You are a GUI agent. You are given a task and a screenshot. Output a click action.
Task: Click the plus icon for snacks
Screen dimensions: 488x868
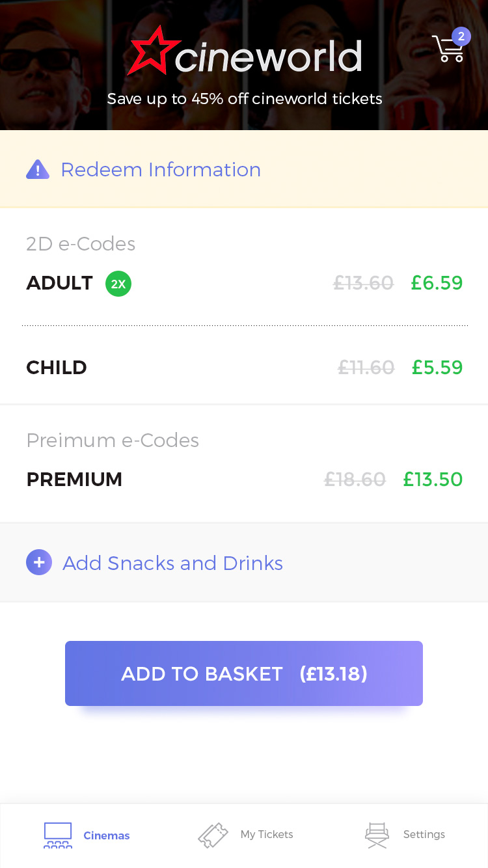coord(39,562)
